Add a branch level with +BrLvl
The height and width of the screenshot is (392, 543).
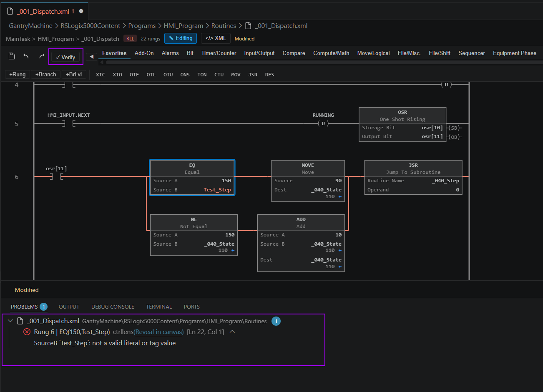(74, 75)
